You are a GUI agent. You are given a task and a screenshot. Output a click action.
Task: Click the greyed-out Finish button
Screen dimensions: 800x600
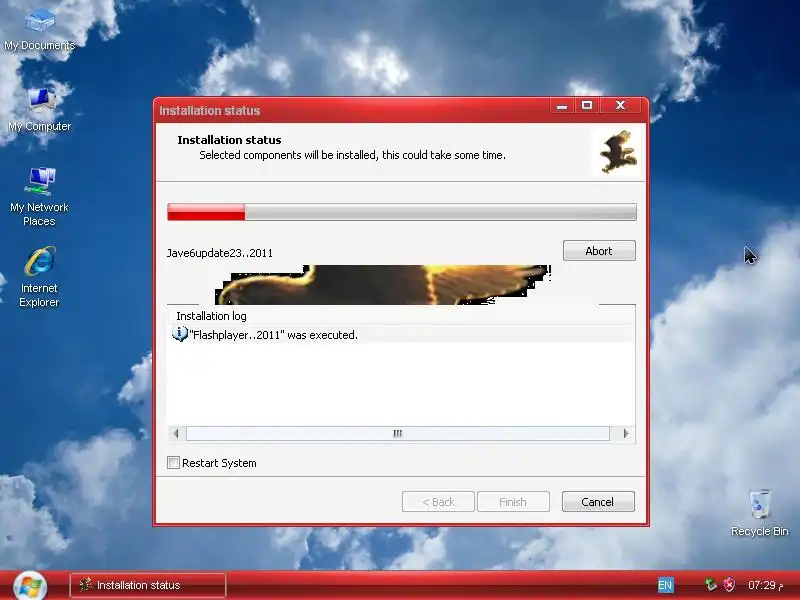tap(513, 502)
